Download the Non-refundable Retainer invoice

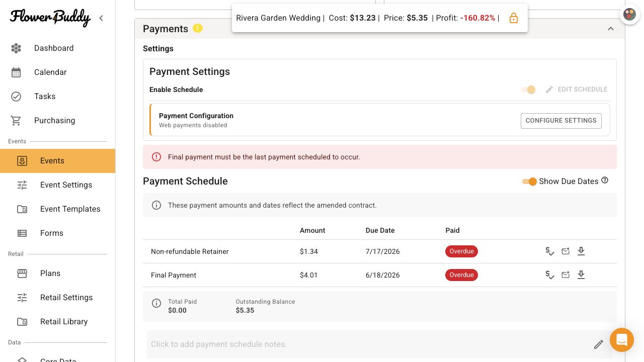coord(581,251)
